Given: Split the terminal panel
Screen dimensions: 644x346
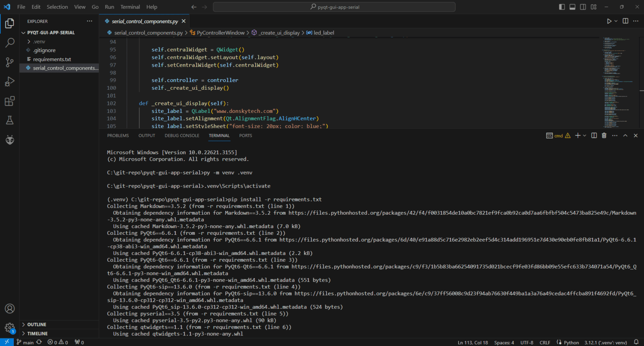Looking at the screenshot, I should point(594,135).
